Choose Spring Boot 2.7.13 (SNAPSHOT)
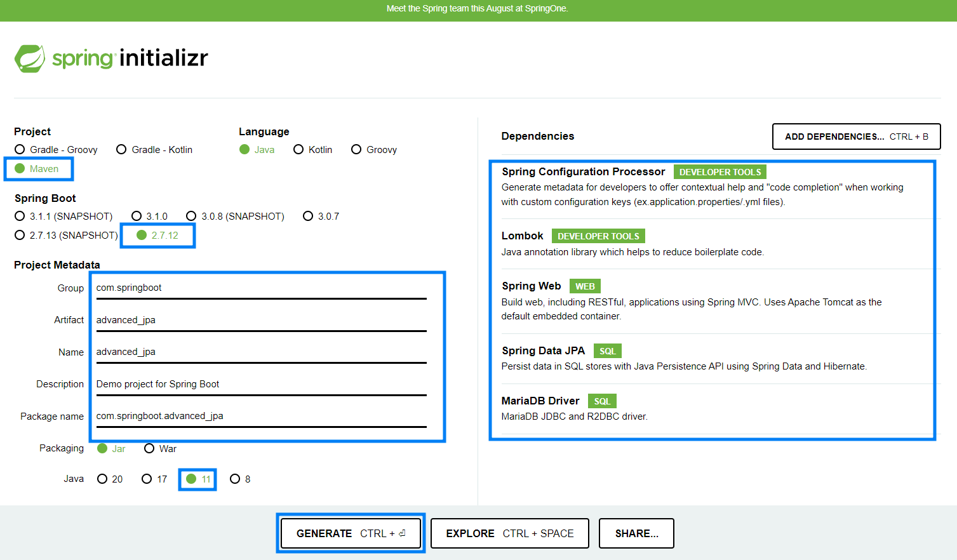The height and width of the screenshot is (560, 957). [x=66, y=236]
